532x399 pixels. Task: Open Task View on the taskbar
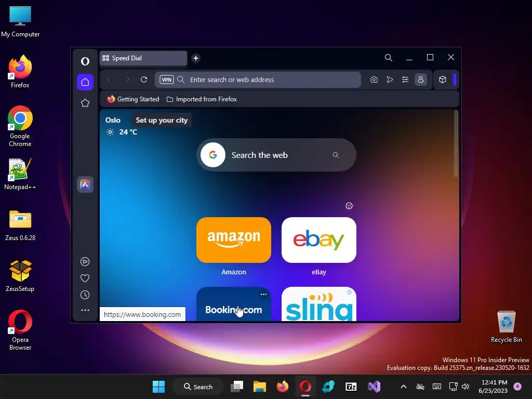tap(237, 387)
